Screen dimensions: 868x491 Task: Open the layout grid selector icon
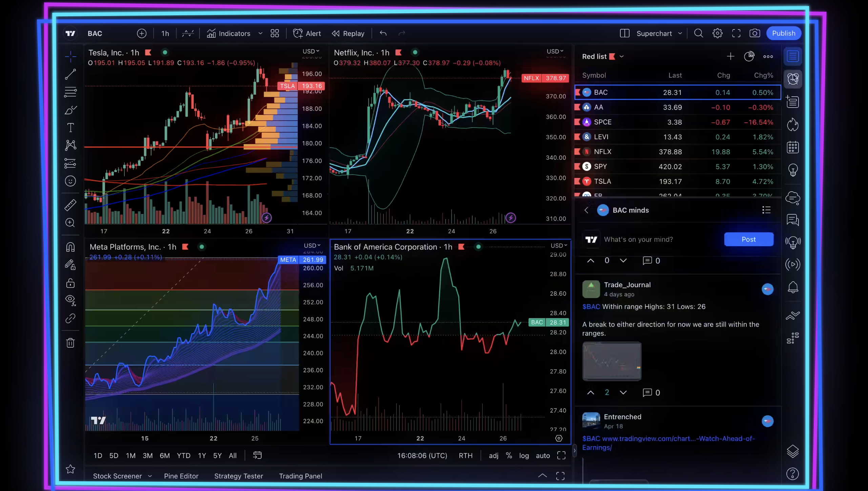click(275, 33)
